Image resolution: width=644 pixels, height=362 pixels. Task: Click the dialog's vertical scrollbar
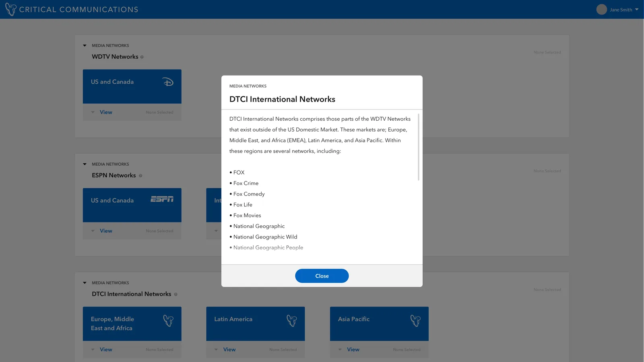click(419, 147)
